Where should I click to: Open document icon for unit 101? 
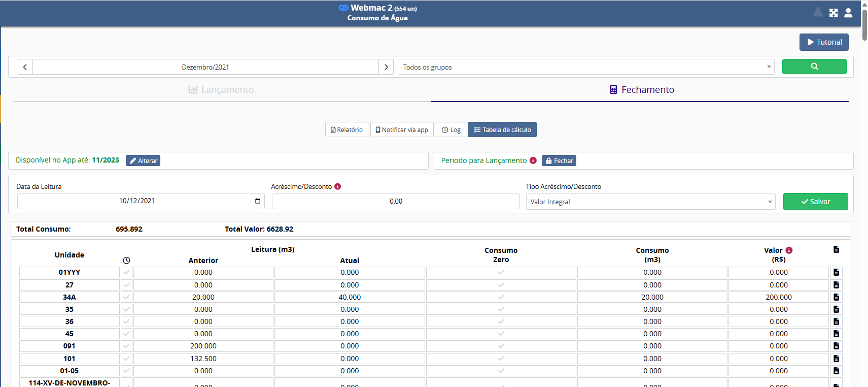point(836,359)
